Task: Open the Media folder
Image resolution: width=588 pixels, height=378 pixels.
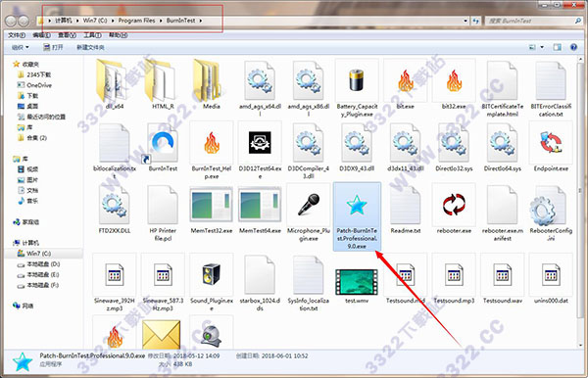Action: coord(211,84)
